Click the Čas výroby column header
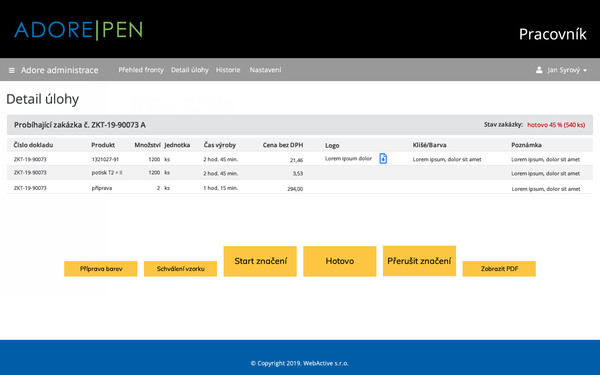 [220, 145]
